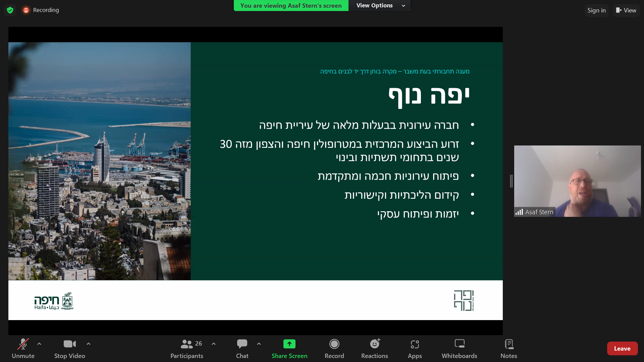The image size is (644, 362).
Task: Stop the video camera
Action: tap(69, 348)
